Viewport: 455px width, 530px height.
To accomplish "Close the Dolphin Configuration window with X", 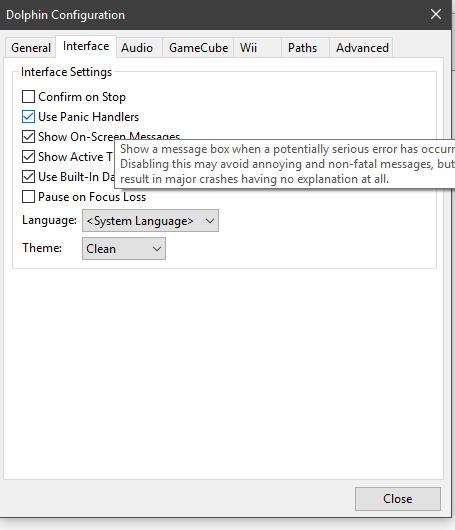I will (436, 14).
